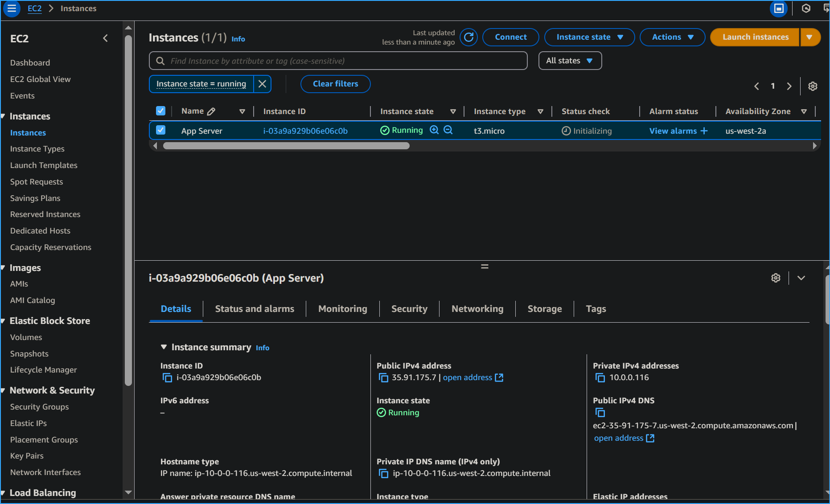Deselect the App Server instance checkbox
The width and height of the screenshot is (830, 504).
click(160, 130)
